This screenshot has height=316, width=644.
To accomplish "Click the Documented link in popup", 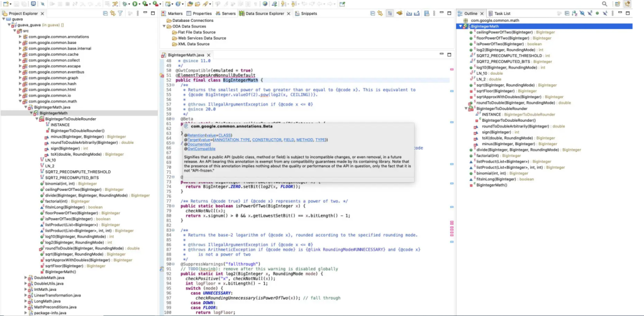I will pos(199,144).
